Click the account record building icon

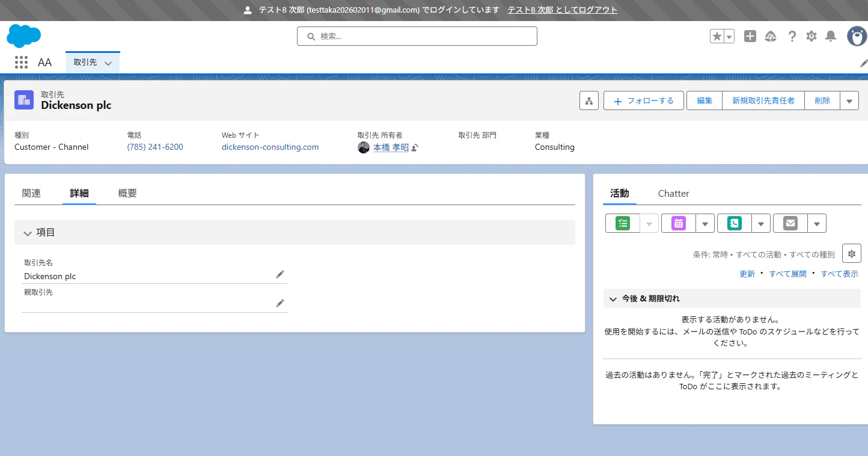tap(24, 100)
